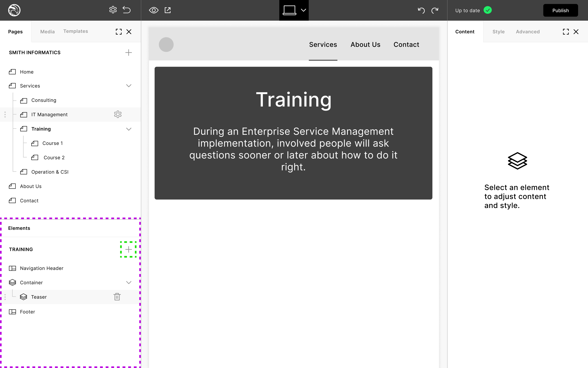Open site settings gear in top bar
This screenshot has width=588, height=368.
point(113,10)
